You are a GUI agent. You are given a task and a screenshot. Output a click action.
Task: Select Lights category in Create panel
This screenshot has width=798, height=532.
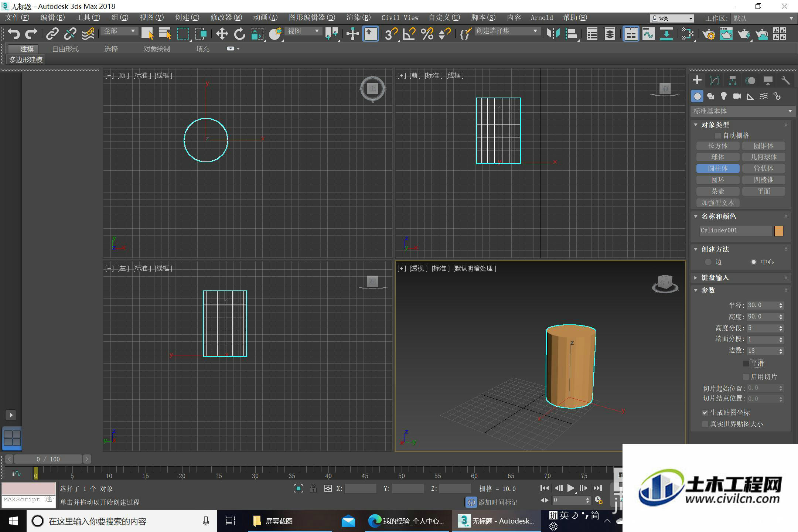click(724, 96)
